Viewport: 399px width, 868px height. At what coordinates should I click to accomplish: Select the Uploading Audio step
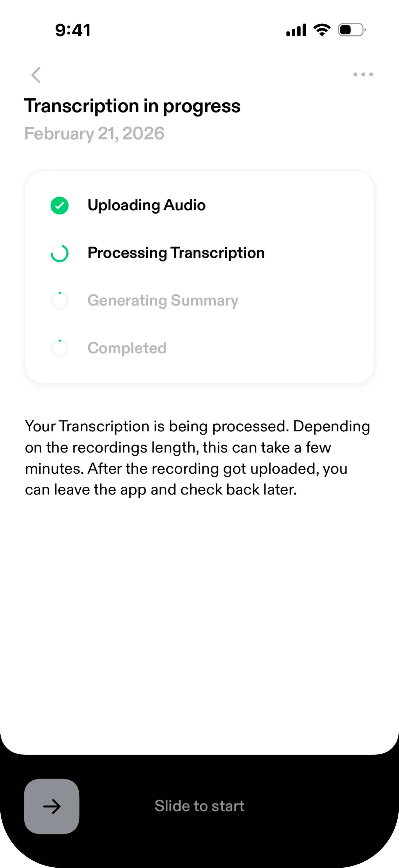click(147, 205)
